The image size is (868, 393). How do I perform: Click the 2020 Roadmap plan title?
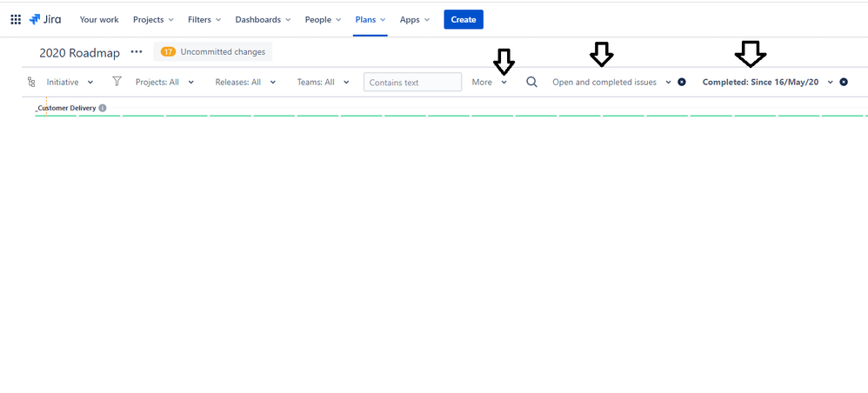(x=80, y=53)
